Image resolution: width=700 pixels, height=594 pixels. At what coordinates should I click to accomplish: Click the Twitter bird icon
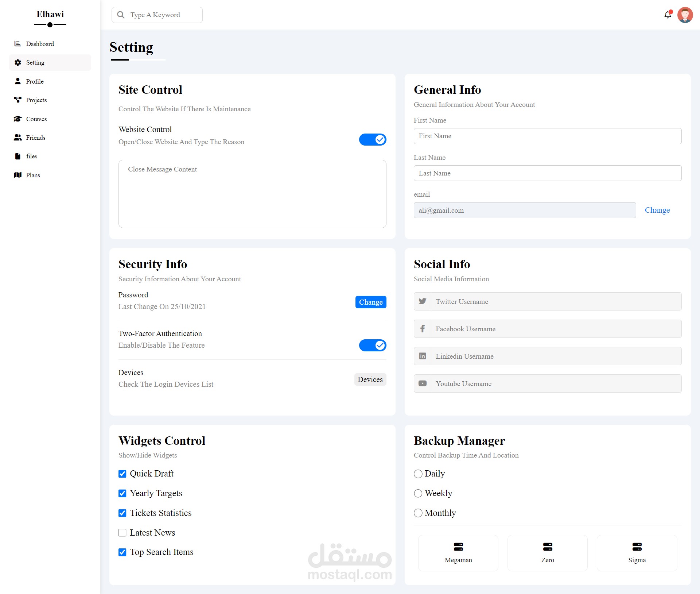pyautogui.click(x=423, y=301)
